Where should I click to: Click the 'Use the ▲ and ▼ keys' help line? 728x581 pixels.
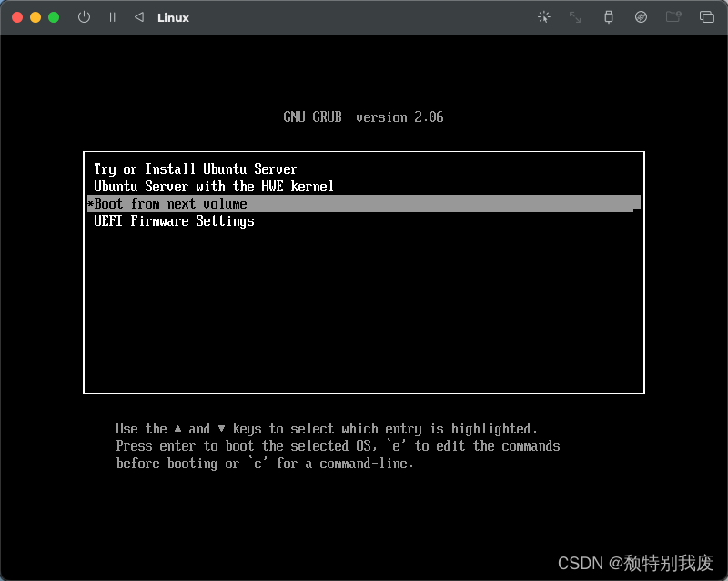tap(327, 429)
